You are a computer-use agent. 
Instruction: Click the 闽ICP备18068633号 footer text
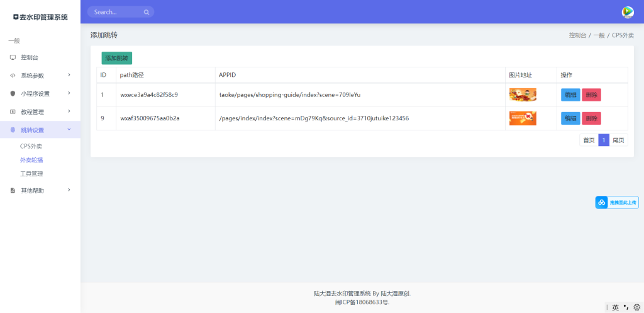click(362, 302)
